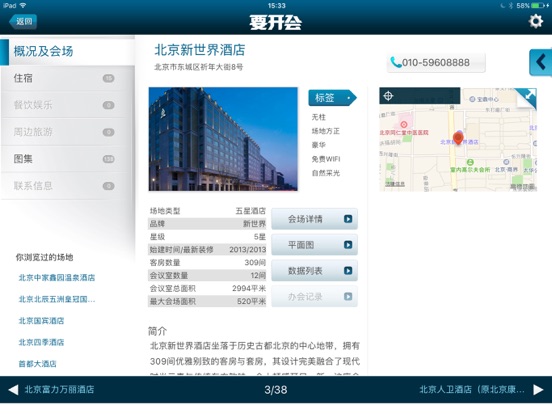552x414 pixels.
Task: Open the 会场详情 button
Action: click(314, 219)
